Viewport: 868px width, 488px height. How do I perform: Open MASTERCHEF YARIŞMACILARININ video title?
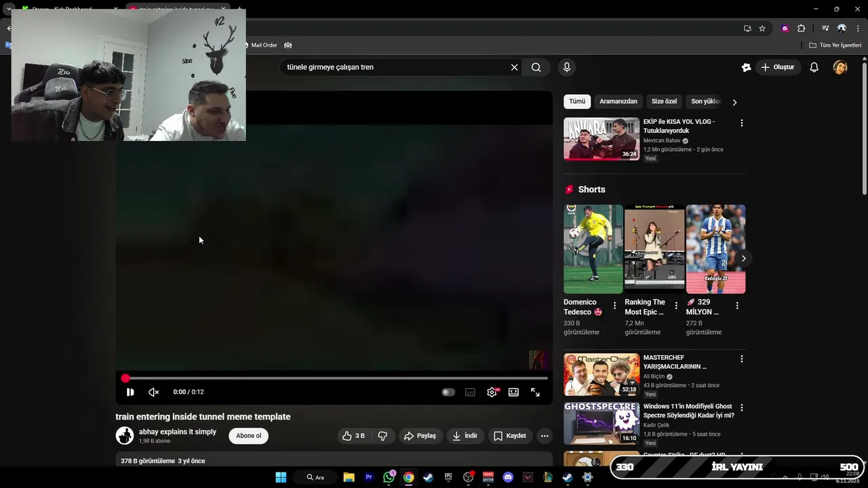675,362
